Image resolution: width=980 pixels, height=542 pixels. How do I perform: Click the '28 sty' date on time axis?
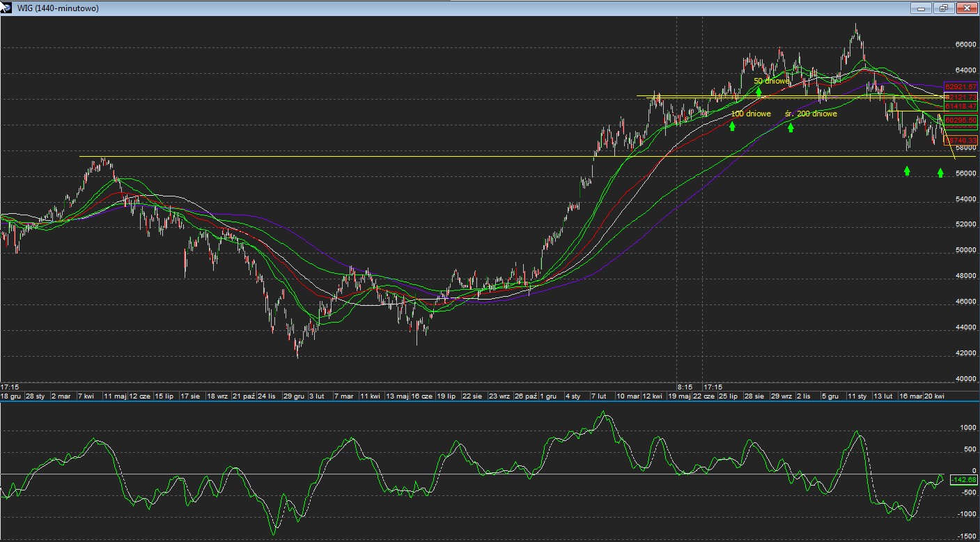(36, 396)
